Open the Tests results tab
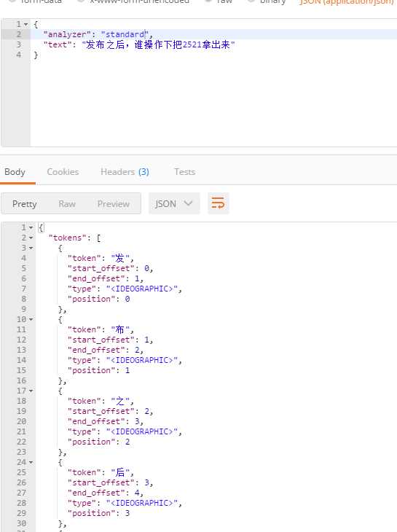This screenshot has height=532, width=397. coord(185,172)
